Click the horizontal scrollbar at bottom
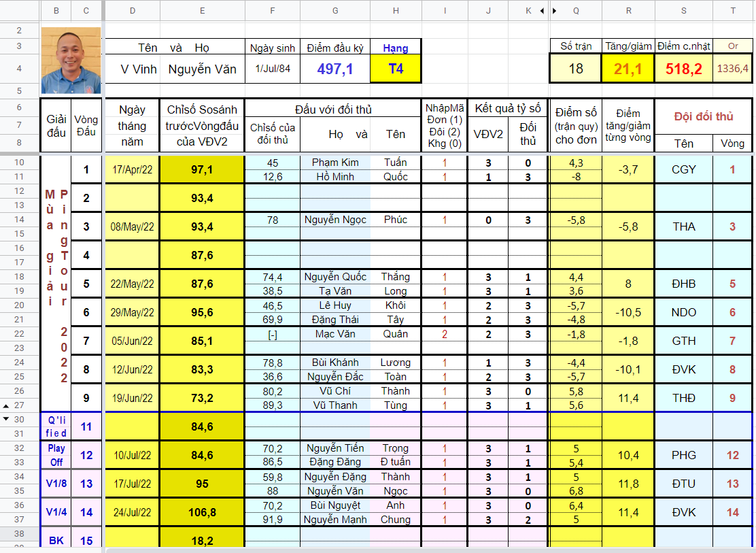The image size is (756, 553). tap(429, 550)
